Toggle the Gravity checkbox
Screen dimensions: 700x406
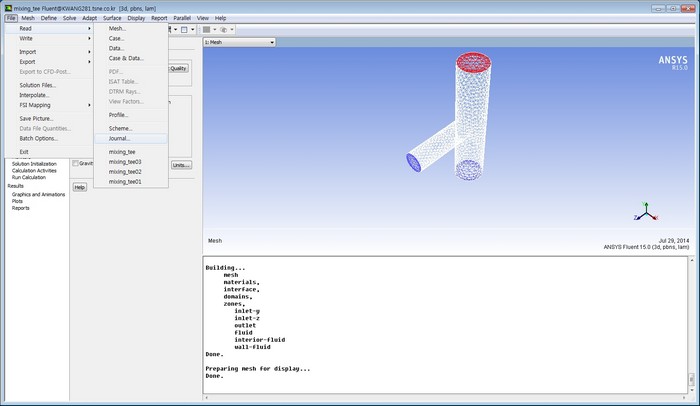(76, 163)
